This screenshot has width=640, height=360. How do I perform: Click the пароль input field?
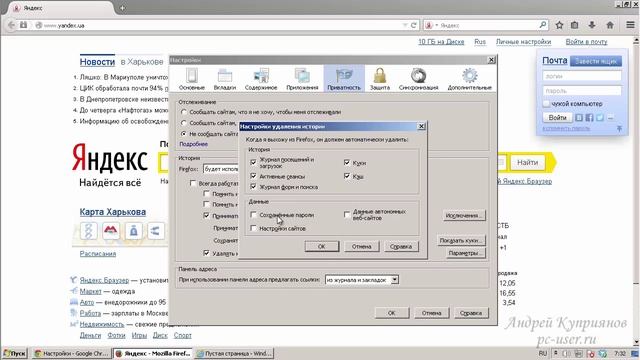pos(582,91)
